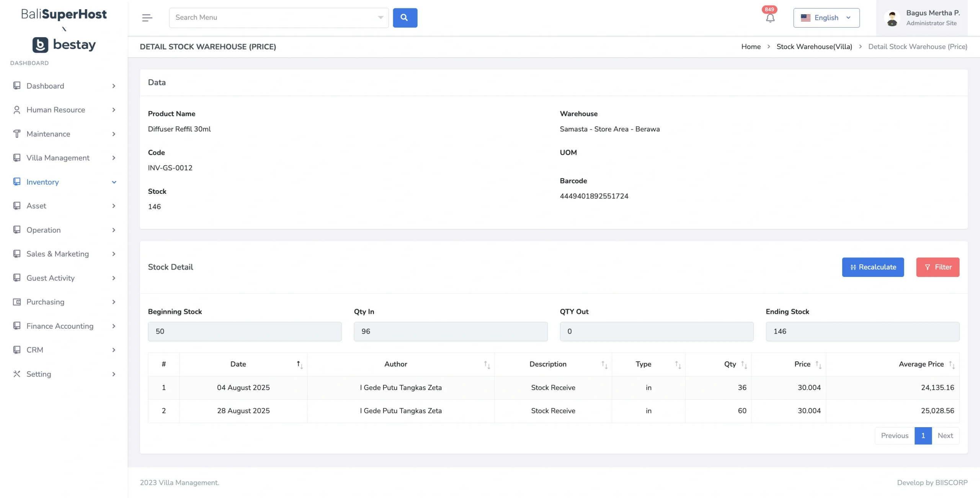Click the bestay logo

tap(64, 45)
